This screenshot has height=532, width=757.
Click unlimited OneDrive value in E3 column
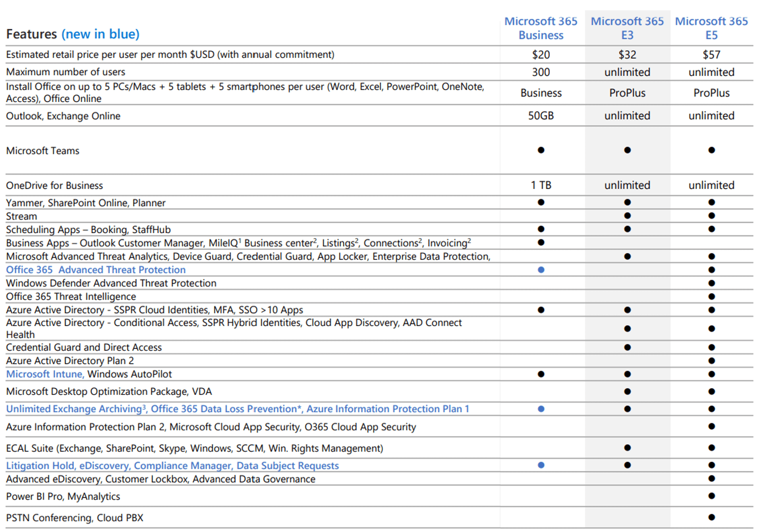tap(627, 185)
